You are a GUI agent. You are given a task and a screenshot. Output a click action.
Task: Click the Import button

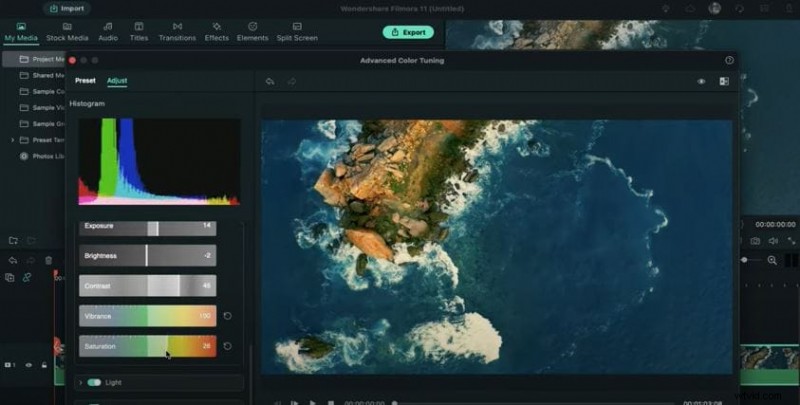[66, 8]
